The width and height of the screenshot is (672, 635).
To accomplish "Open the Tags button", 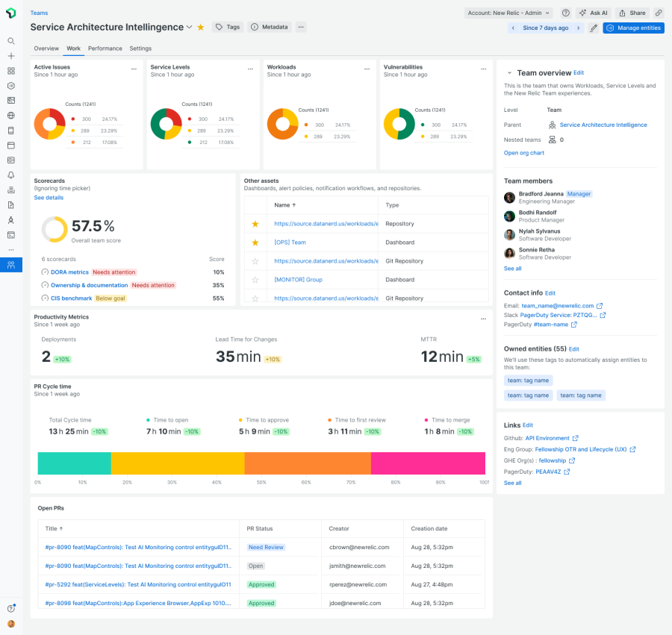I will (x=228, y=27).
